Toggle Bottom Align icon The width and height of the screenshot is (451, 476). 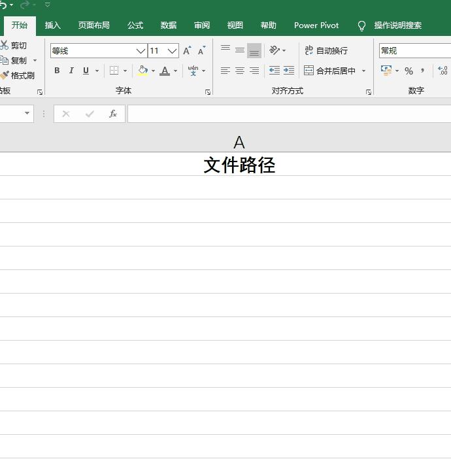254,50
